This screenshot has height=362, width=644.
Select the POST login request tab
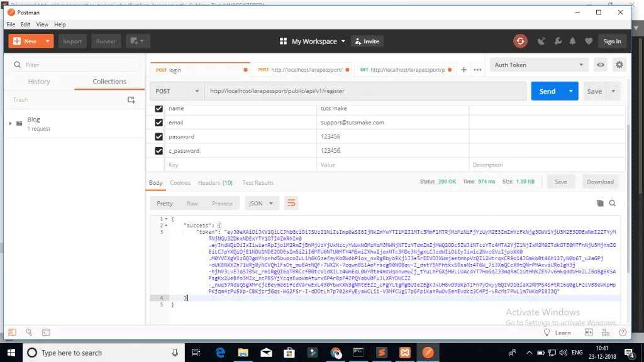click(200, 70)
